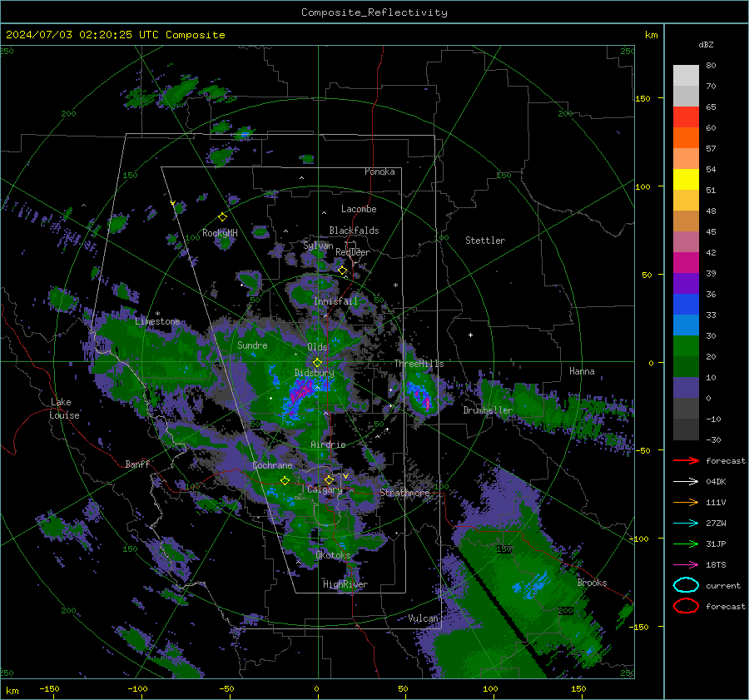Click the Innisfail city label
The width and height of the screenshot is (749, 700).
[x=335, y=301]
